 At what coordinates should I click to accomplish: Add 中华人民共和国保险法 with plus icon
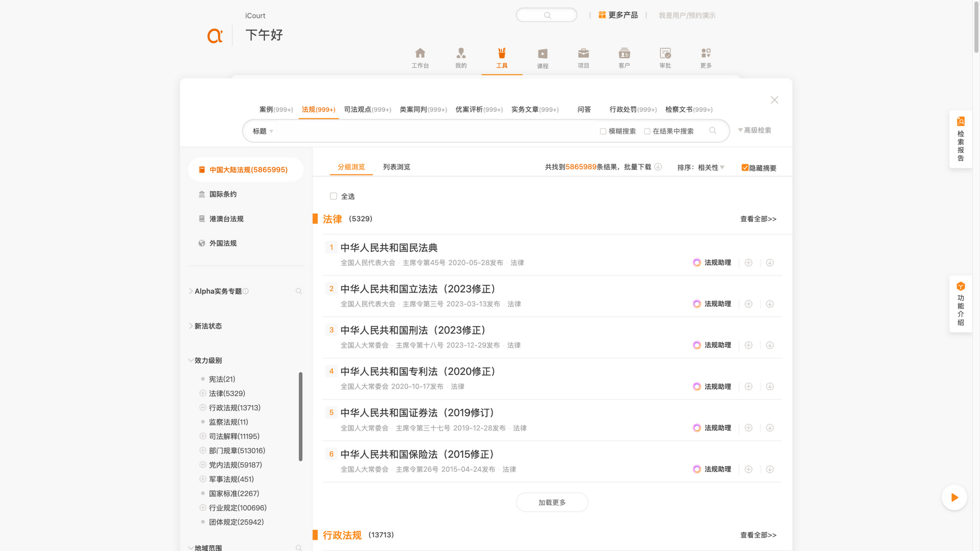(748, 469)
